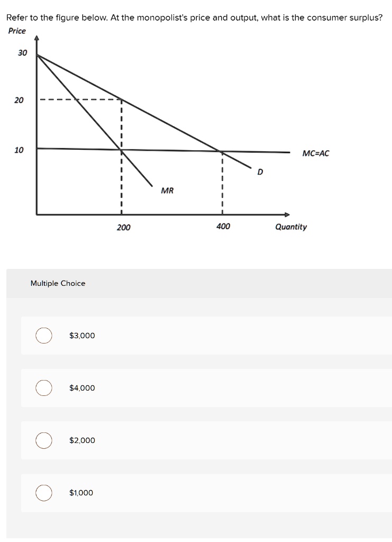The height and width of the screenshot is (542, 392).
Task: Select the $4,000 radio button
Action: (43, 388)
